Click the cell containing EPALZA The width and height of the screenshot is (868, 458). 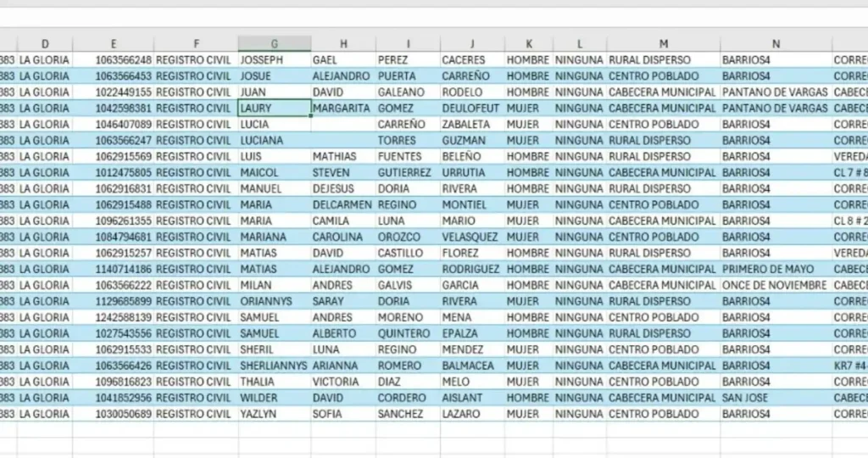(472, 332)
